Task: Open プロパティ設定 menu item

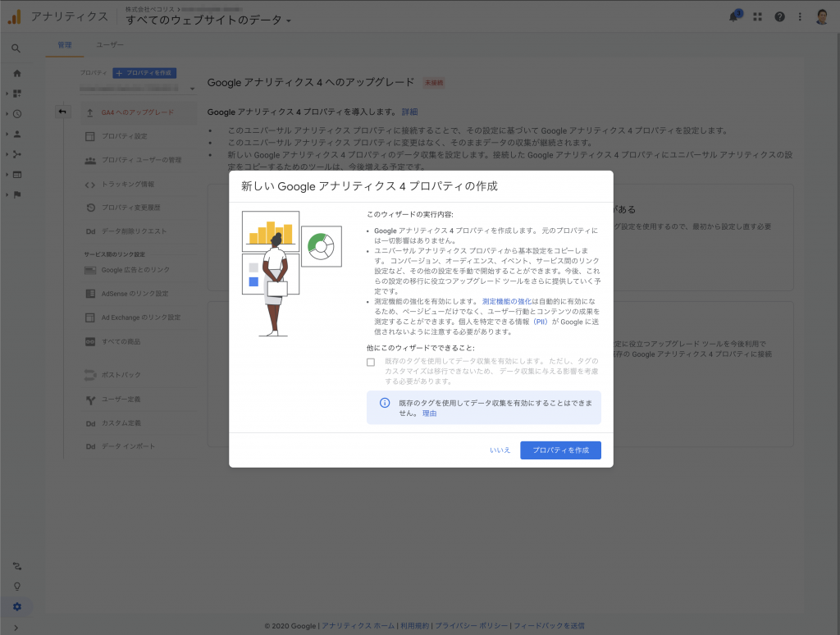Action: point(138,136)
